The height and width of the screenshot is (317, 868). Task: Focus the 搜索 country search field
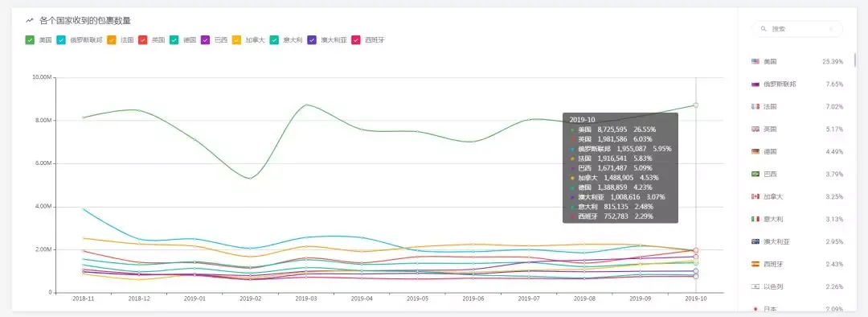click(x=796, y=29)
